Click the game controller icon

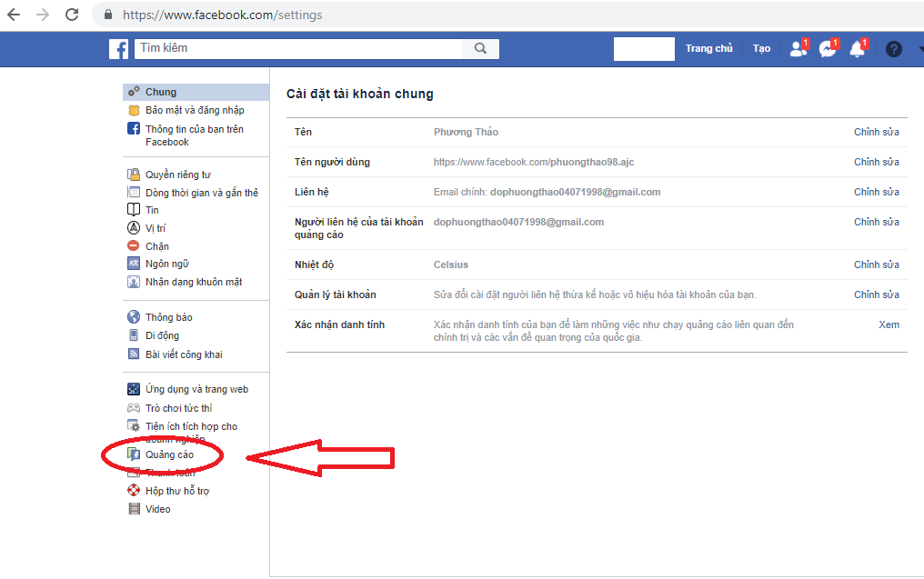point(134,407)
